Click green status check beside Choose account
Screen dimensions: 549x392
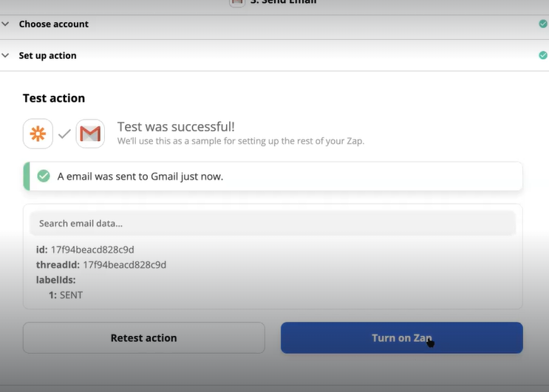[x=543, y=24]
